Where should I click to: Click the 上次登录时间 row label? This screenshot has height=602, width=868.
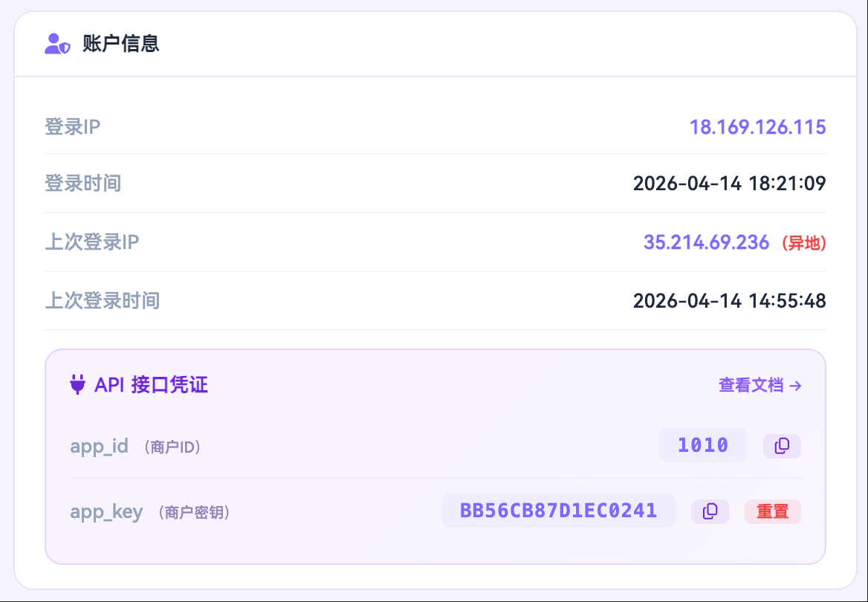(103, 301)
